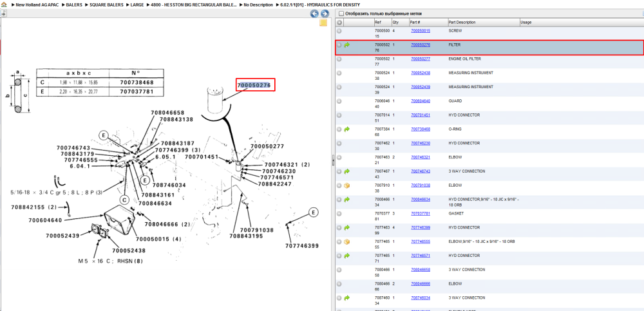The width and height of the screenshot is (644, 311).
Task: Add FILTER 700050276 row with plus icon
Action: [x=339, y=45]
